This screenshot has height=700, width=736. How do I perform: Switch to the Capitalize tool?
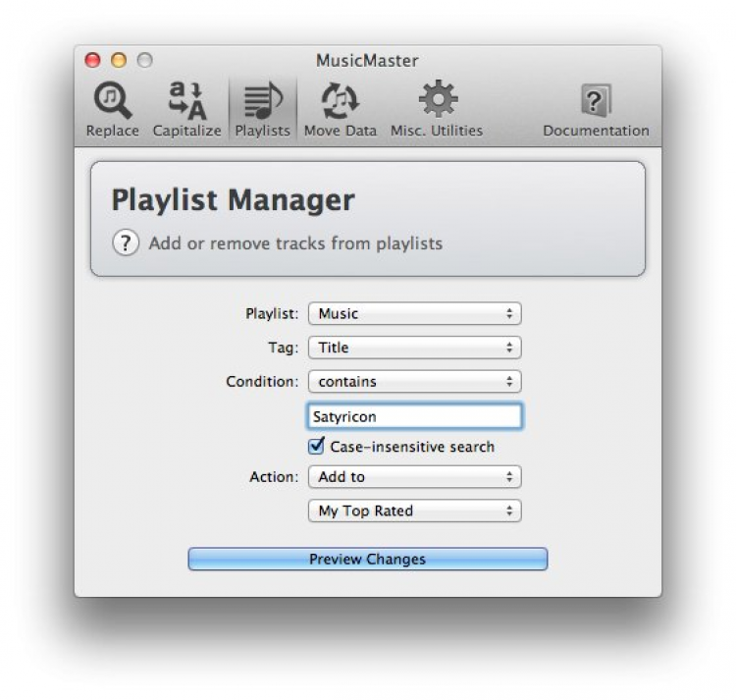(186, 109)
